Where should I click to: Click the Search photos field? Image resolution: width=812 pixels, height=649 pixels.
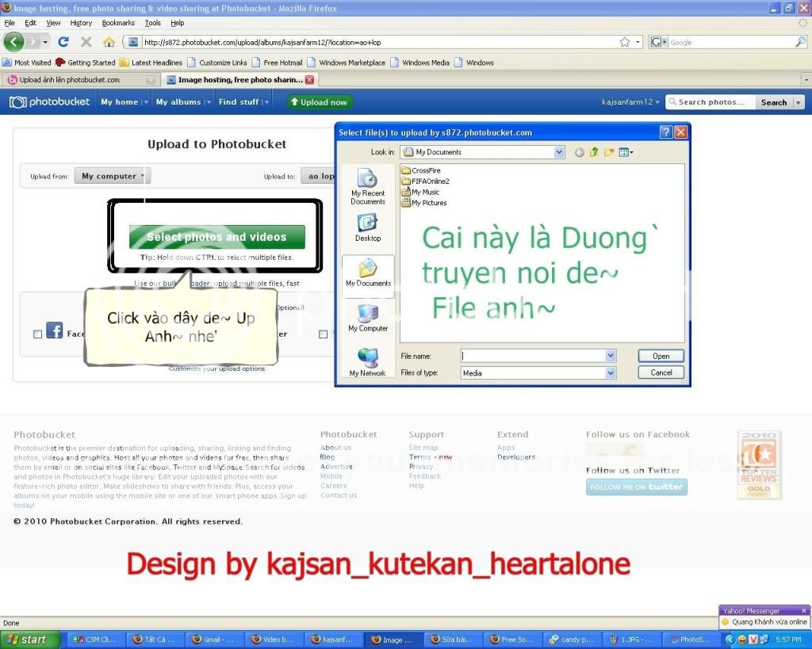(x=710, y=102)
